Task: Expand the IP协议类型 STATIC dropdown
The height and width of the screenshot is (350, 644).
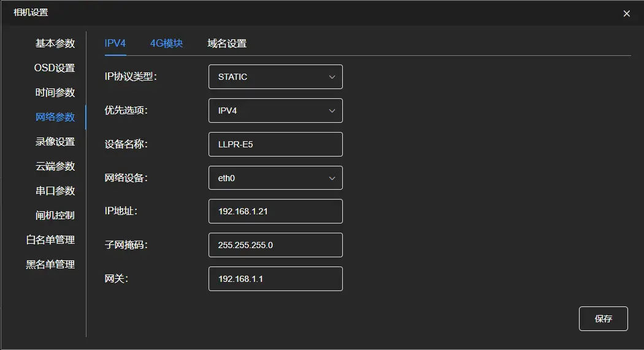Action: pyautogui.click(x=275, y=77)
